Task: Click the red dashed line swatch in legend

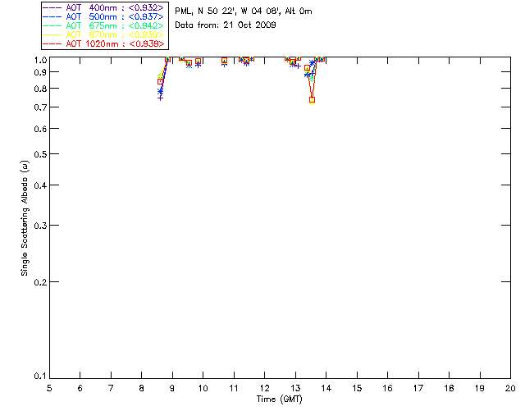Action: 52,43
